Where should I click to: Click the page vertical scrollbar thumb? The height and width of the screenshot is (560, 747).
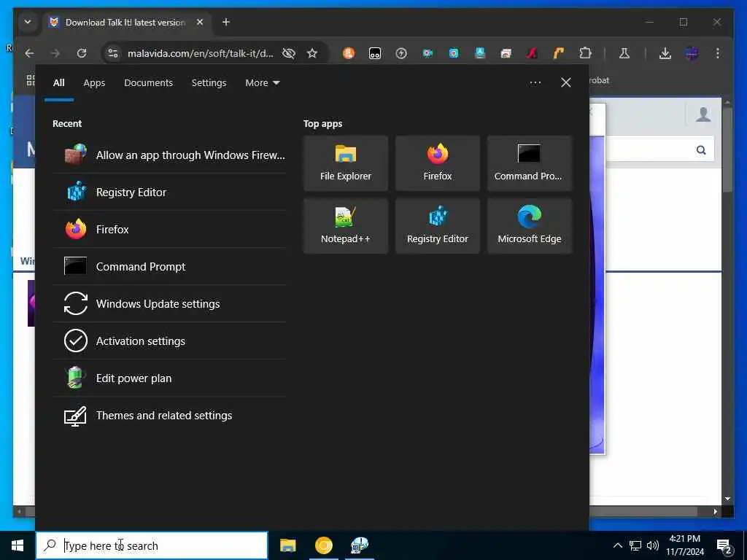(x=727, y=149)
